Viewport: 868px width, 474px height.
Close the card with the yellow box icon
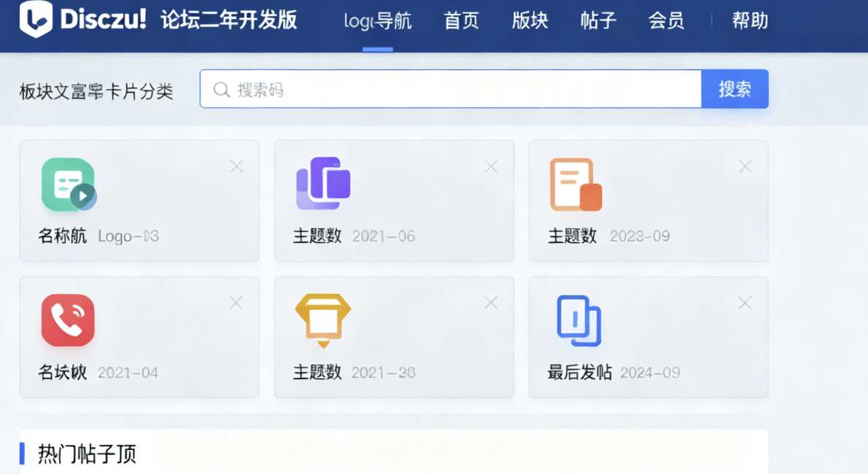coord(490,303)
